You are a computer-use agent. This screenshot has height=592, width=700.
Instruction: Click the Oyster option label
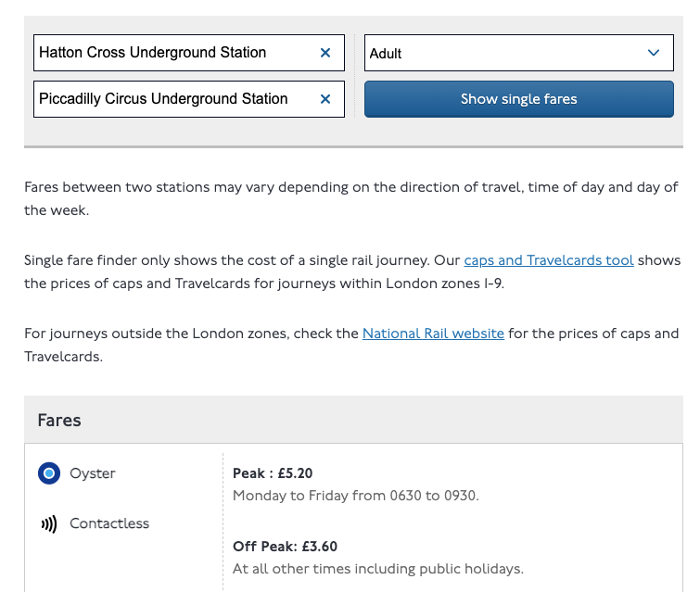click(93, 473)
